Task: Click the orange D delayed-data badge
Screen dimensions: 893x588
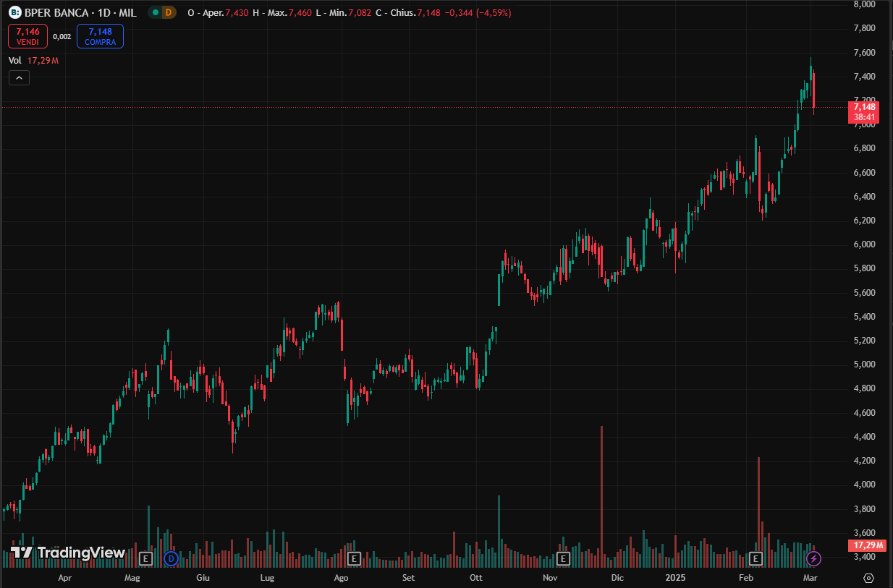Action: point(169,12)
